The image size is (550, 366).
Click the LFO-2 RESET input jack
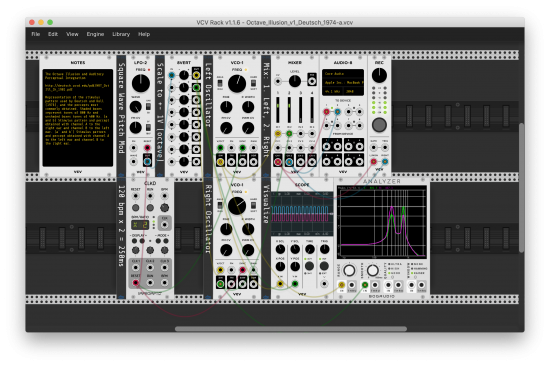(x=147, y=148)
